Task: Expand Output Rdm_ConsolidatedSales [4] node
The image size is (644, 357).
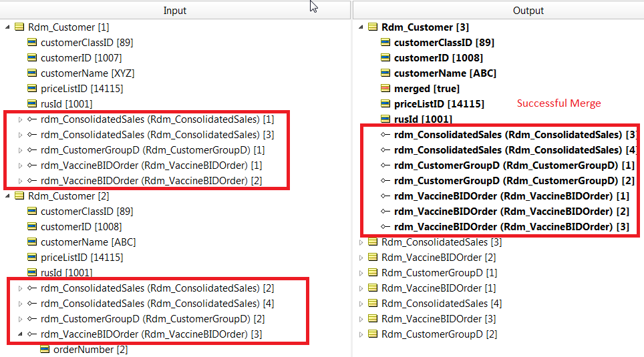Action: point(361,304)
